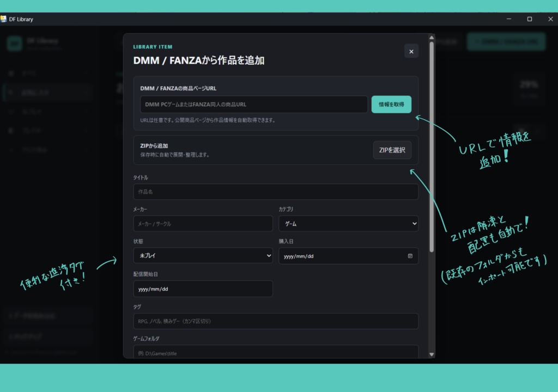The image size is (558, 392).
Task: Close the add-item dialog with X
Action: pos(411,52)
